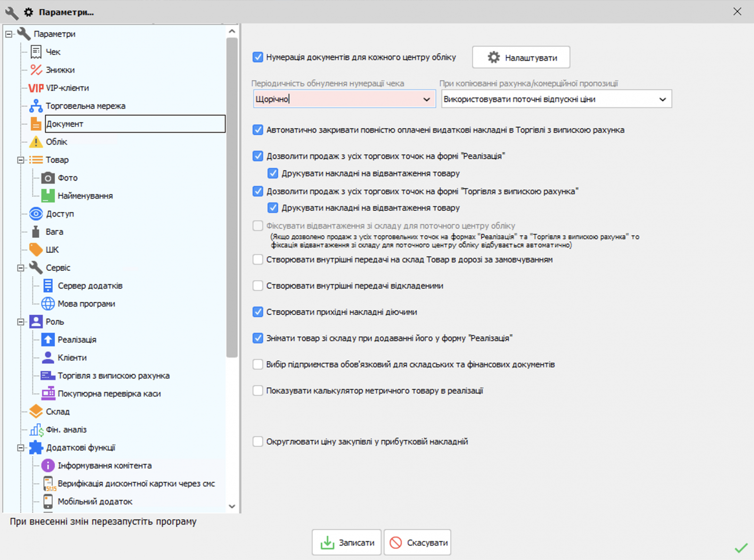Image resolution: width=754 pixels, height=560 pixels.
Task: Uncheck Нумерація документів для кожного центру обліку
Action: [258, 58]
